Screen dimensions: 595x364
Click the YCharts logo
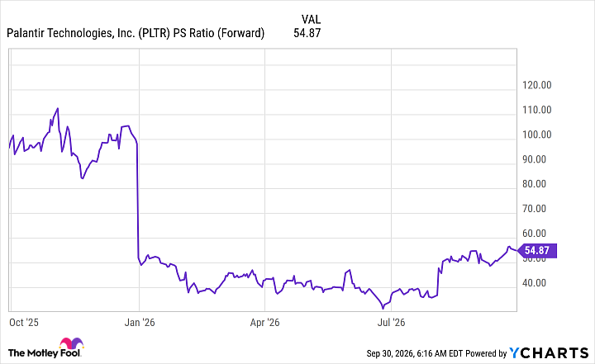[x=549, y=353]
